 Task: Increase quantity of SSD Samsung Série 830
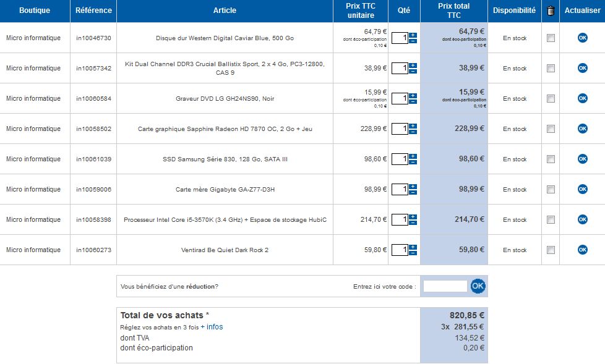tap(413, 156)
